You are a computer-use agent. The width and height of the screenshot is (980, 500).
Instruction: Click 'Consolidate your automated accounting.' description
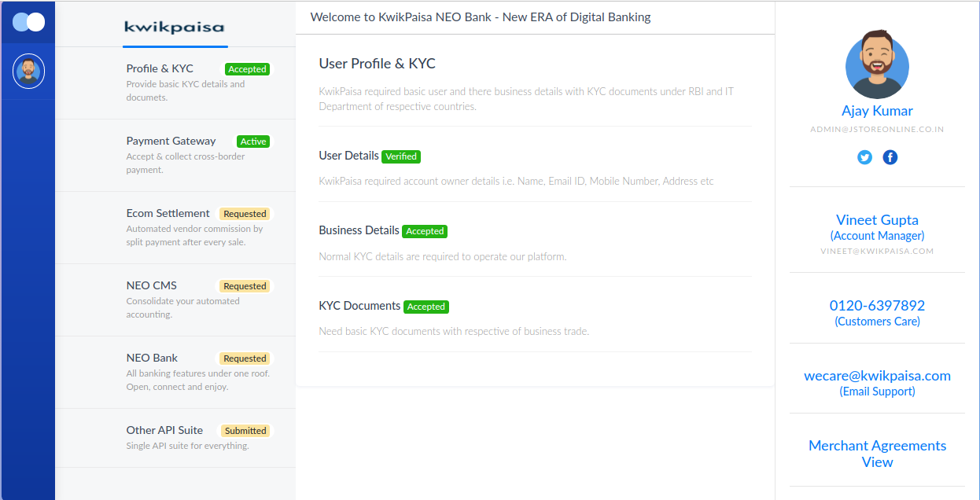click(182, 307)
